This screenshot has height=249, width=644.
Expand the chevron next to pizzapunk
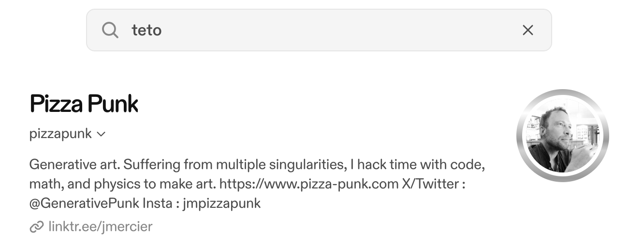pos(101,134)
